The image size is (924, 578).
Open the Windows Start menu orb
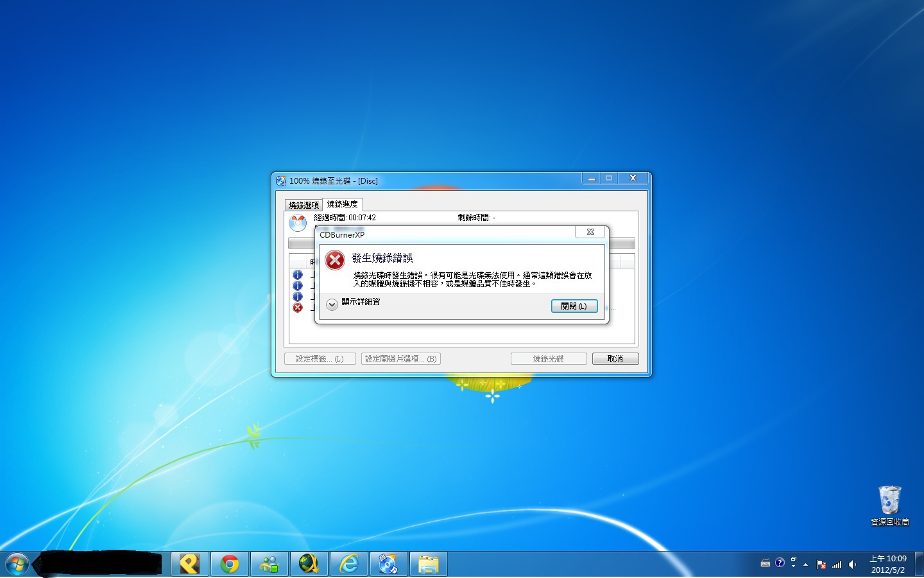(x=17, y=565)
